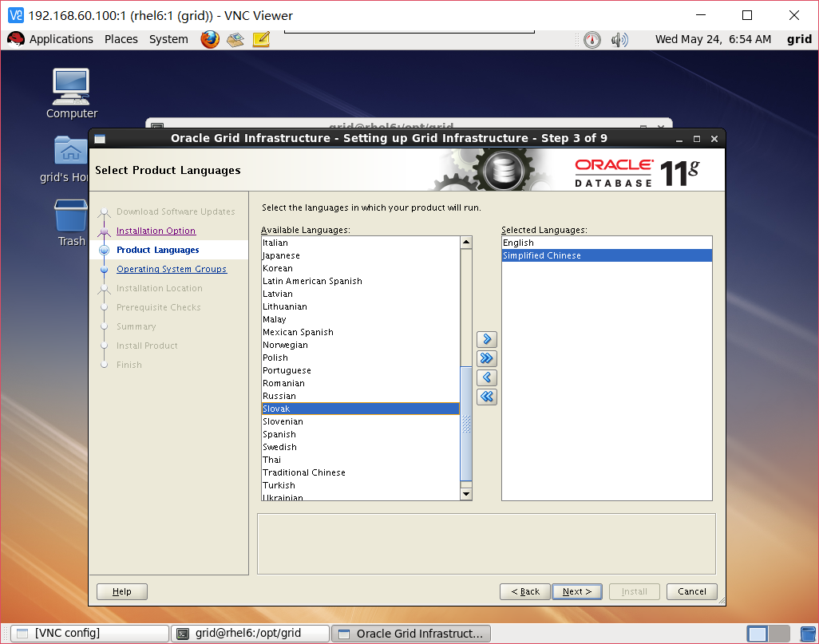Open grid's Home folder on the desktop

[70, 150]
